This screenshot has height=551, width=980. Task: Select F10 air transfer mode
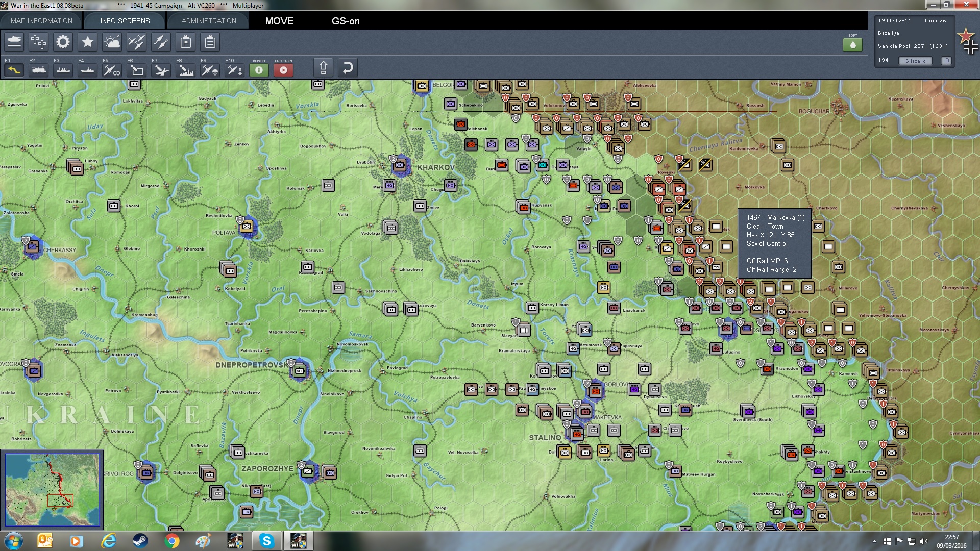coord(234,70)
